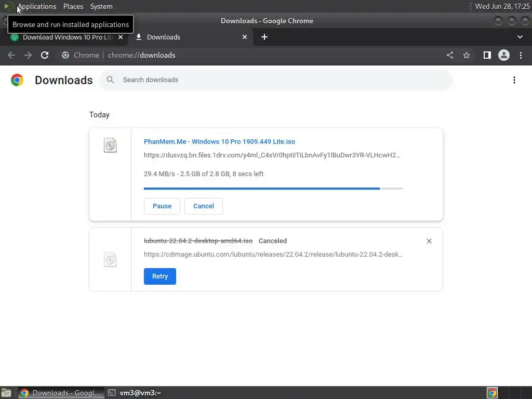
Task: Retry the canceled lubuntu download
Action: point(160,276)
